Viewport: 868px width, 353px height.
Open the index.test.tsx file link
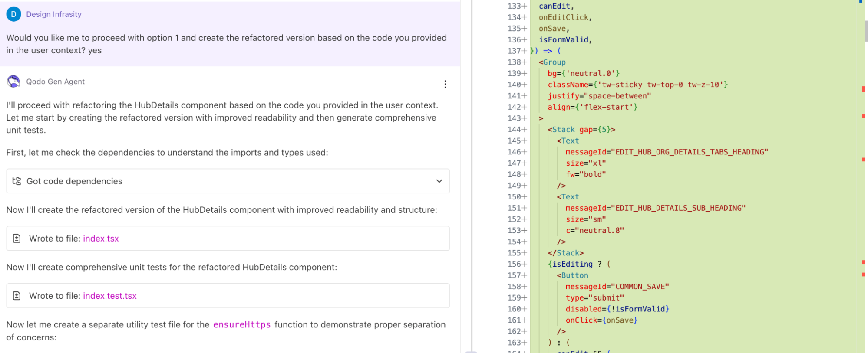click(x=109, y=296)
